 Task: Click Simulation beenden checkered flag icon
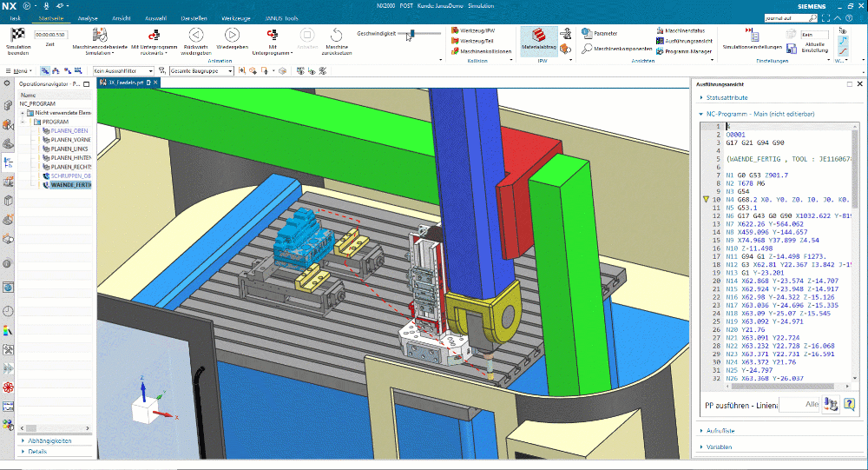pos(18,35)
